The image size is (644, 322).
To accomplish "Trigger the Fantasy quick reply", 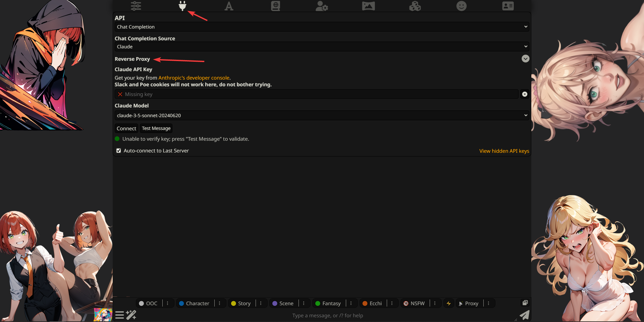I will (x=328, y=303).
